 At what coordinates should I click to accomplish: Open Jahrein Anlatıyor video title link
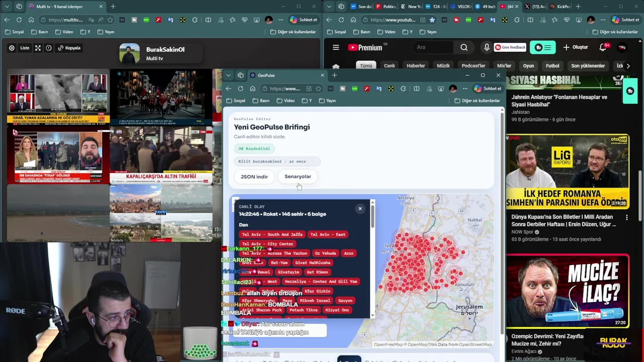[559, 101]
